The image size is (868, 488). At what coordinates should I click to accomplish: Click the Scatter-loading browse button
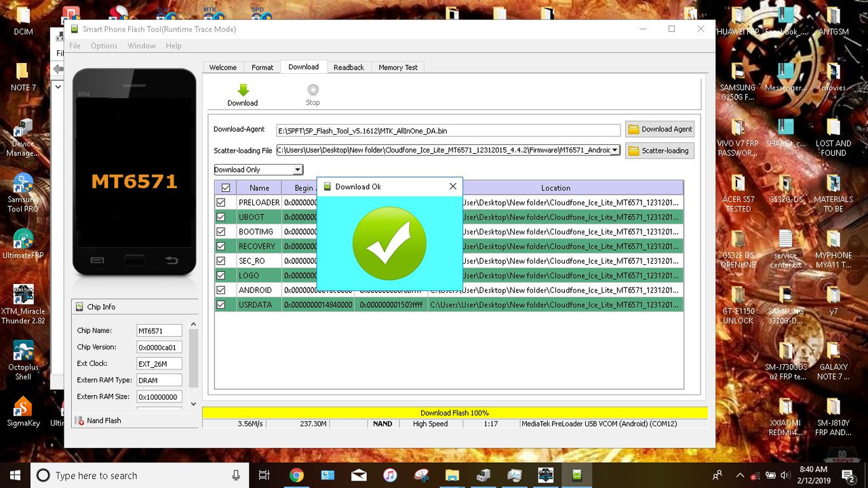pyautogui.click(x=660, y=150)
